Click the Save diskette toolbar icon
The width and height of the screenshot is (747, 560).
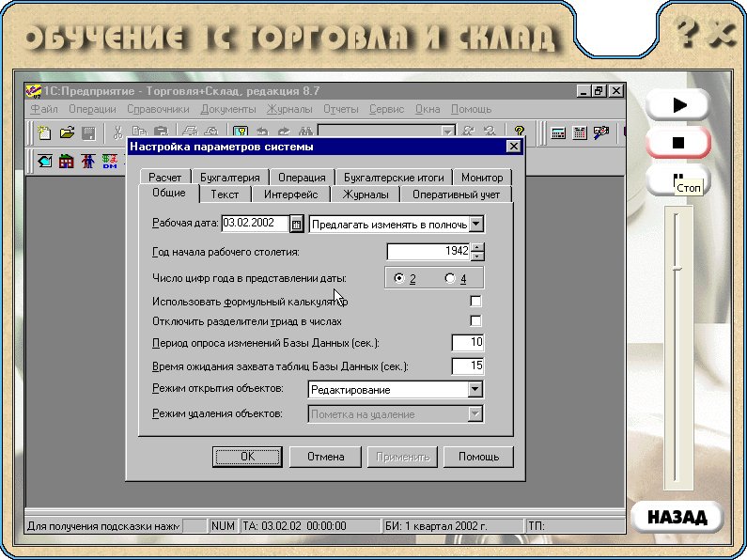point(89,132)
